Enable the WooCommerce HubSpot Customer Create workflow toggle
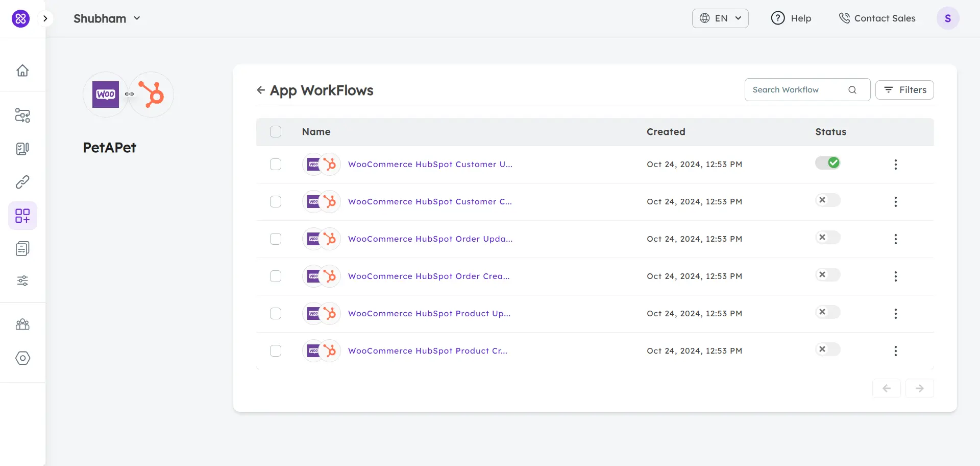 [x=827, y=200]
